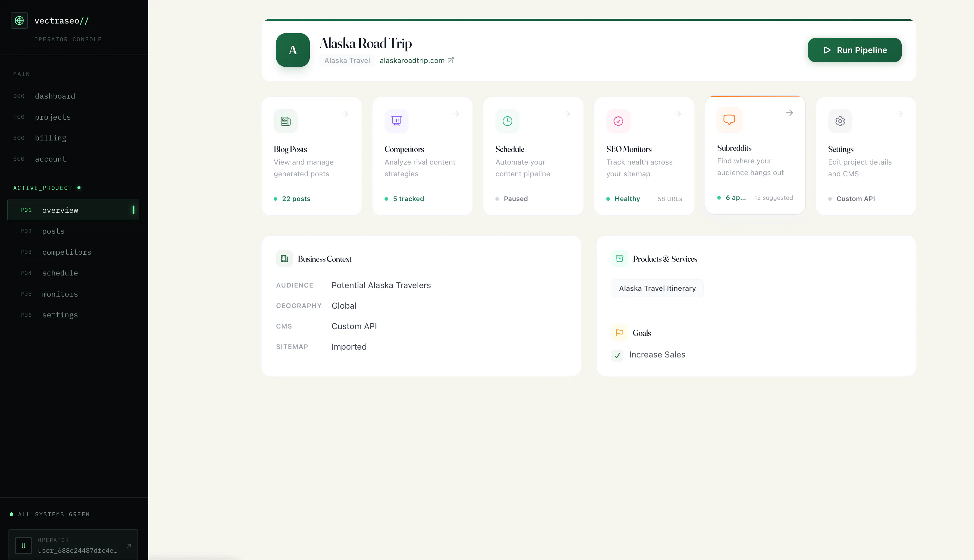The height and width of the screenshot is (560, 974).
Task: Click the Schedule card arrow
Action: pyautogui.click(x=567, y=114)
